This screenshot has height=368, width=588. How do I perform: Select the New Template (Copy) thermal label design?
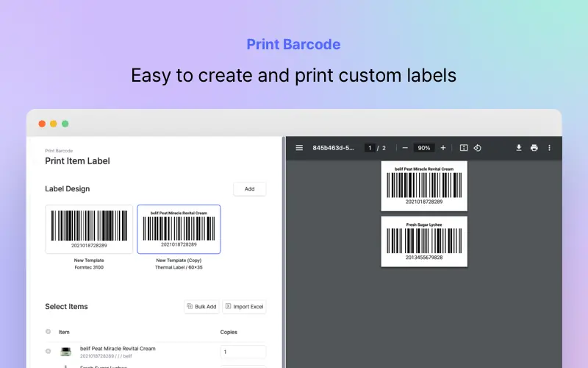[x=179, y=229]
